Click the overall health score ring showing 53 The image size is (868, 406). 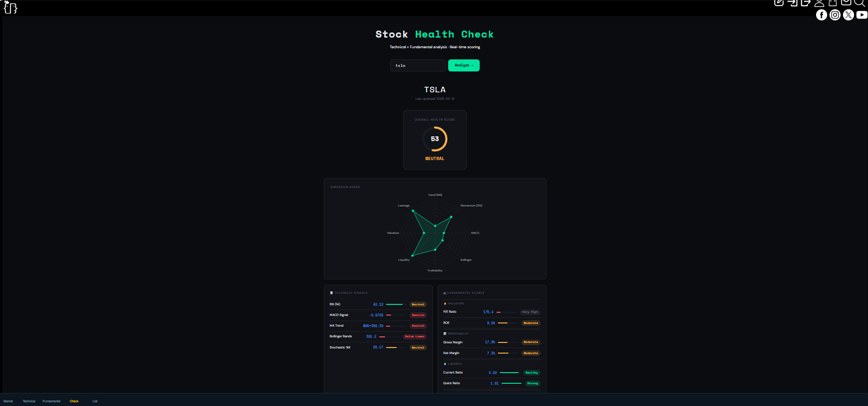[x=435, y=139]
